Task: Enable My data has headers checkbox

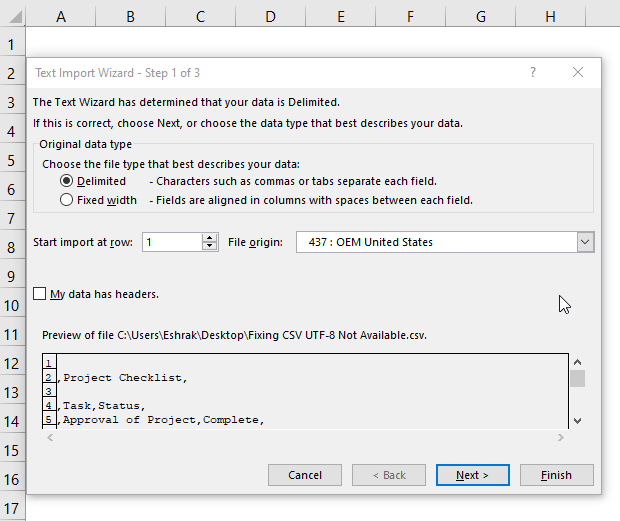Action: [40, 294]
